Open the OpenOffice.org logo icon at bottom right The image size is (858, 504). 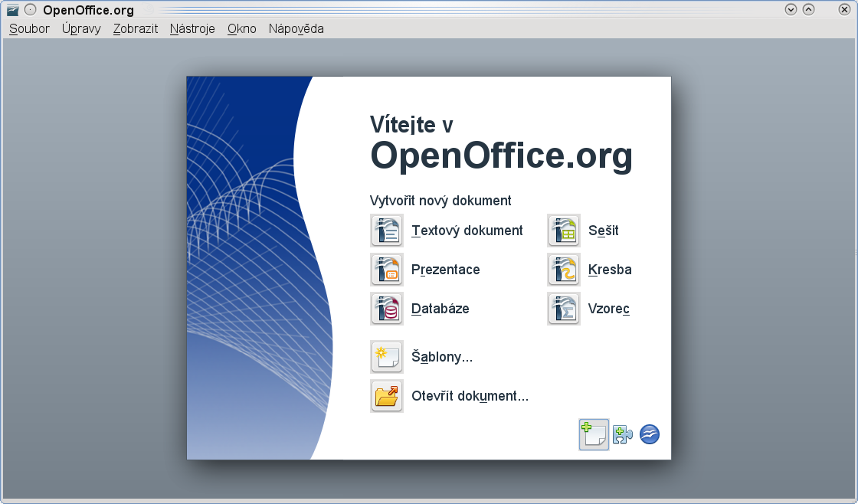click(x=649, y=434)
